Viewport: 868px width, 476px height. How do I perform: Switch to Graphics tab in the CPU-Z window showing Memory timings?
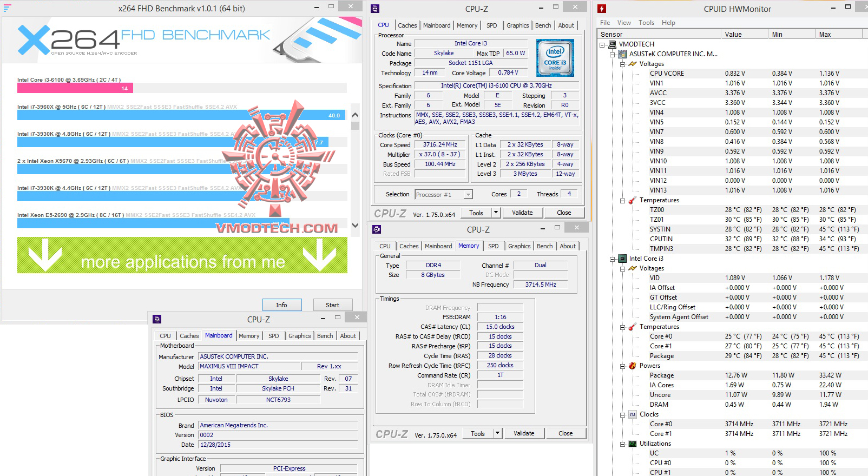(x=519, y=246)
